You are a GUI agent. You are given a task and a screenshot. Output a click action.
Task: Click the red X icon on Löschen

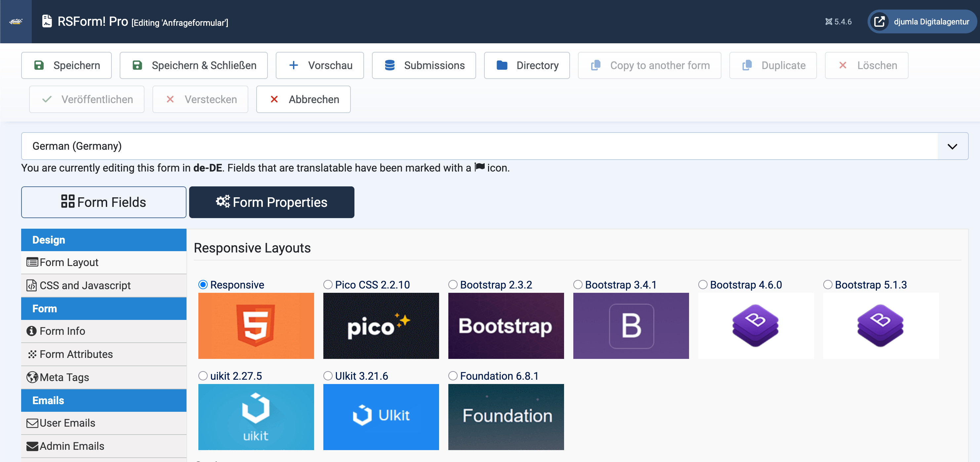(843, 65)
